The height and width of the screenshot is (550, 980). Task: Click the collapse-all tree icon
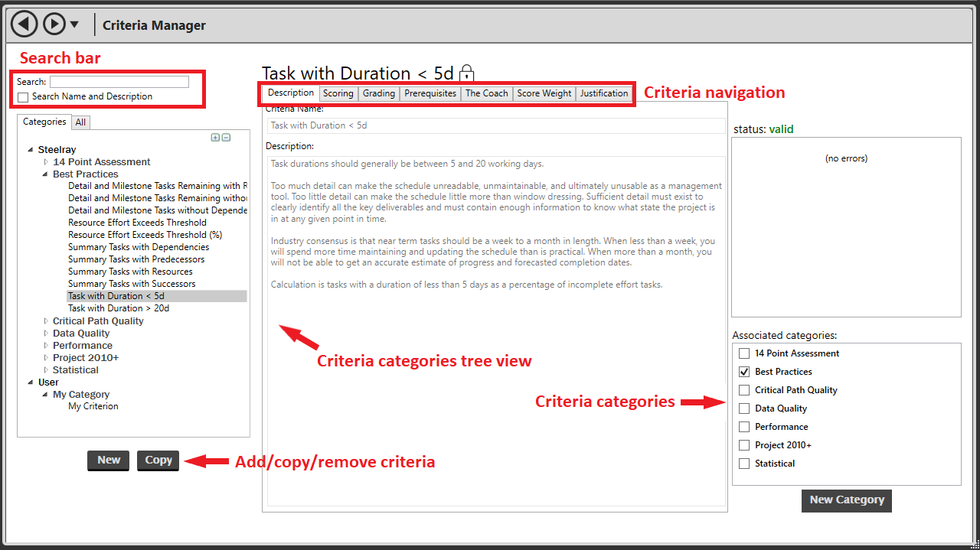pyautogui.click(x=226, y=138)
